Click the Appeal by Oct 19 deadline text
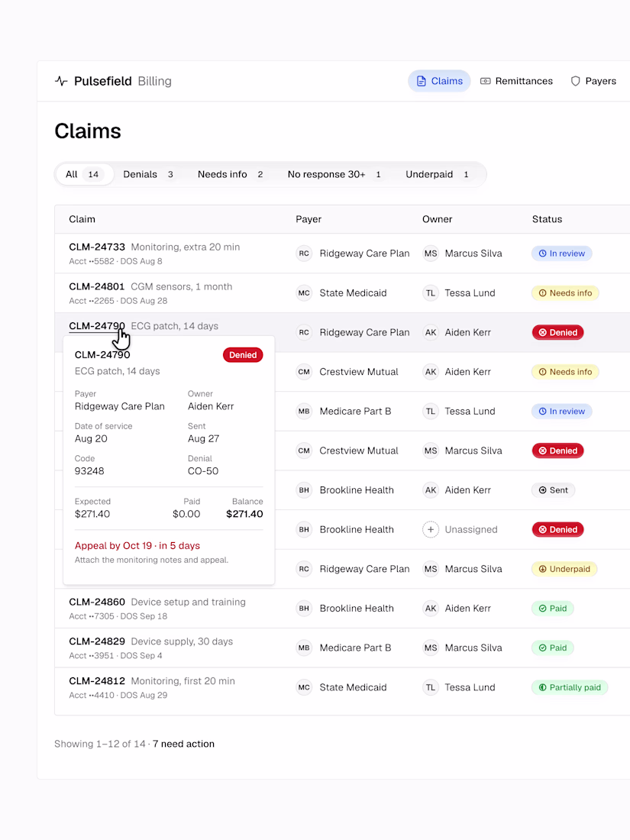The image size is (630, 840). 137,545
